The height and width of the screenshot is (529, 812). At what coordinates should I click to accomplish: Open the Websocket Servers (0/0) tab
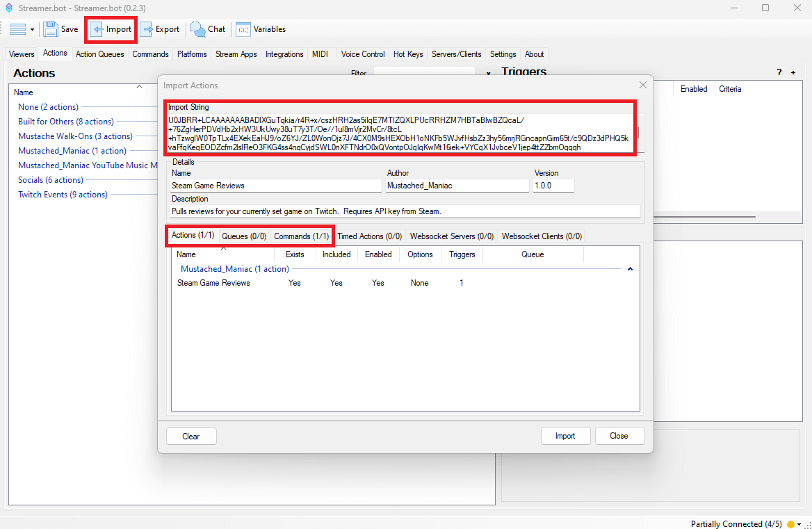[452, 236]
